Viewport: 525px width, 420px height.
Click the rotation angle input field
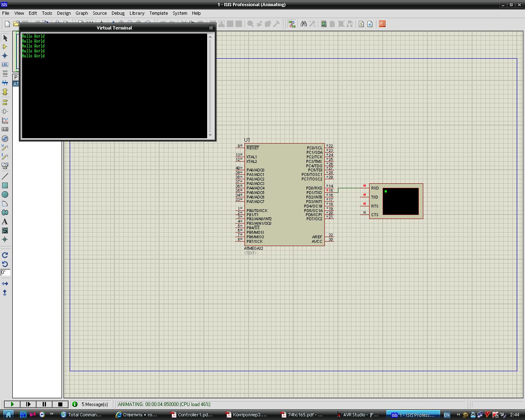5,272
